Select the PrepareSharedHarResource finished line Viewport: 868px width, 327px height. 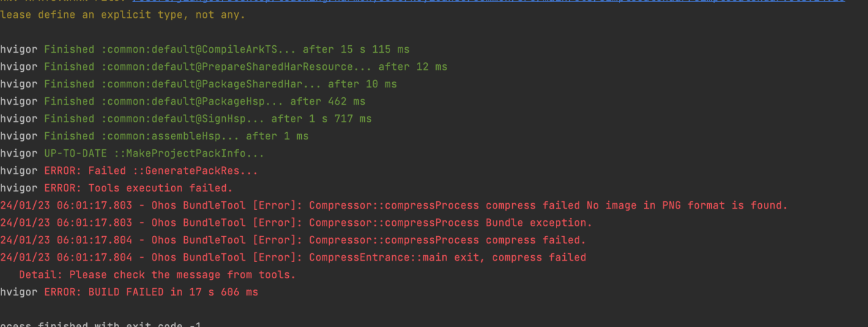[224, 67]
